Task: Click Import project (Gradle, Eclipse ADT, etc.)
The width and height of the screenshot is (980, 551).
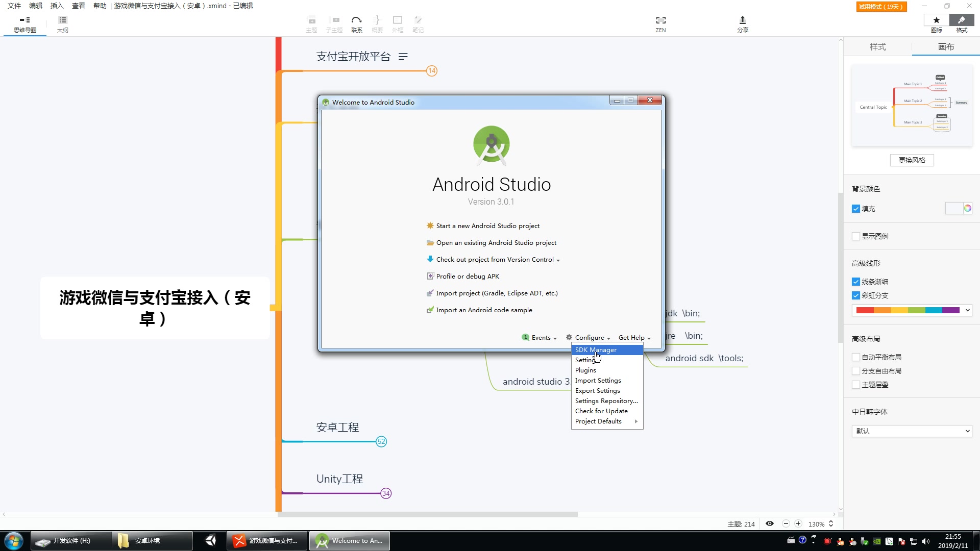Action: (492, 293)
